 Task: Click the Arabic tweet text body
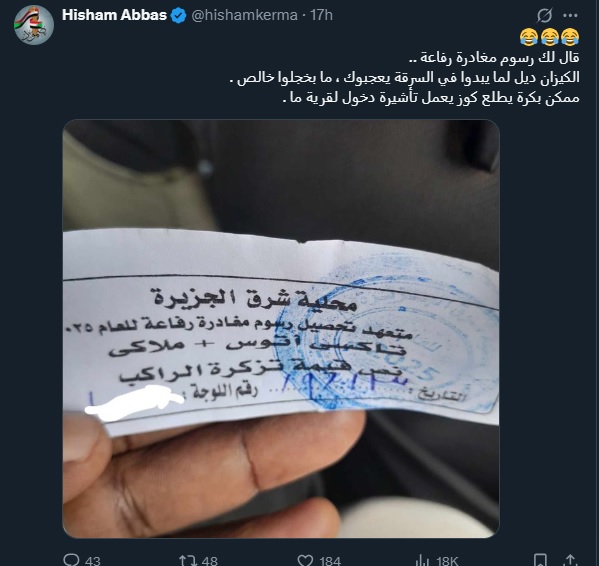[404, 78]
